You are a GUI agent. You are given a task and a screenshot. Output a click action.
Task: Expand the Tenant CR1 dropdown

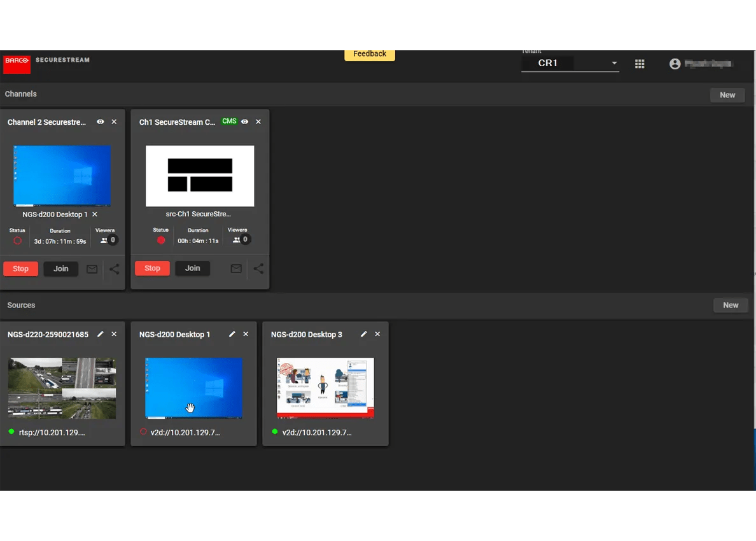coord(614,64)
